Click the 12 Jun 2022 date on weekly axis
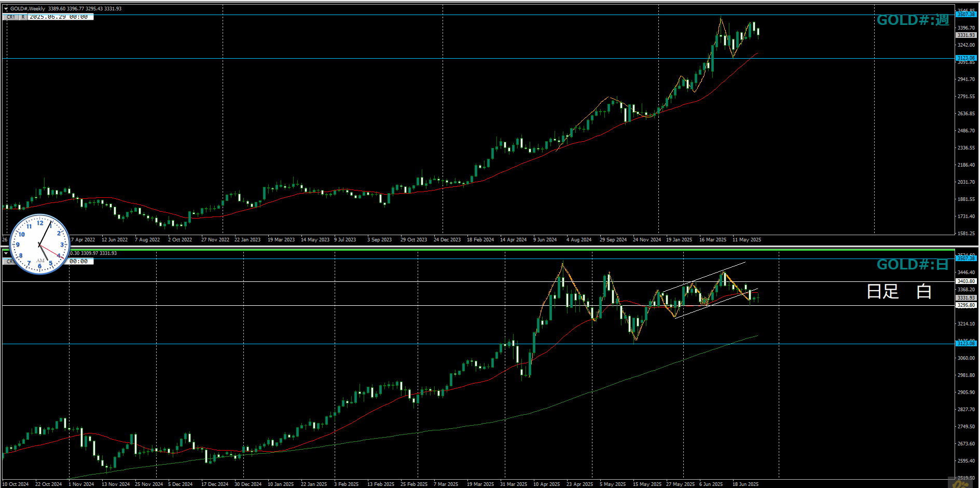The image size is (980, 488). coord(115,240)
